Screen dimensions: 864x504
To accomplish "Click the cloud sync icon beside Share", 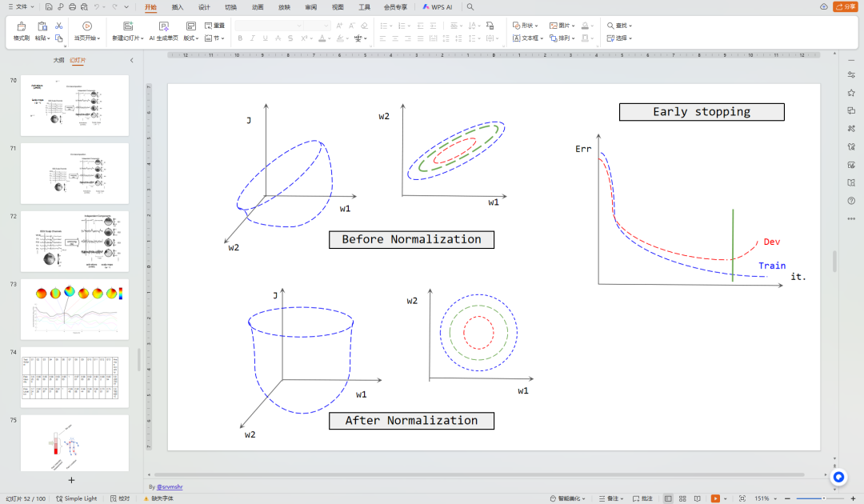I will [x=824, y=6].
